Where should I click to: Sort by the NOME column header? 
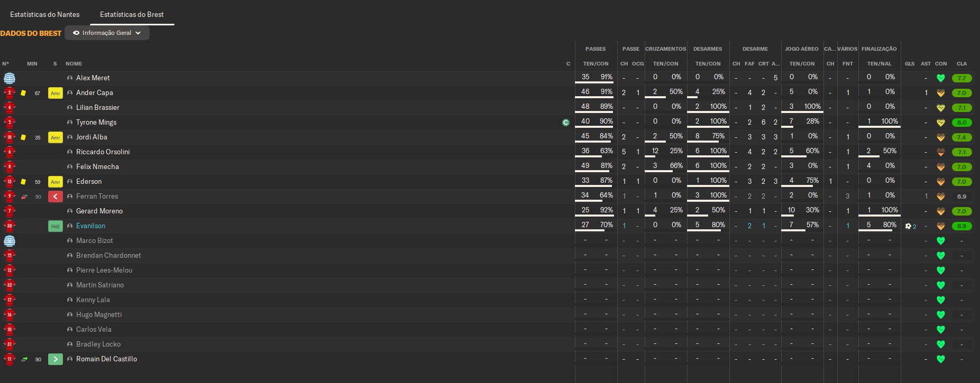pos(74,63)
